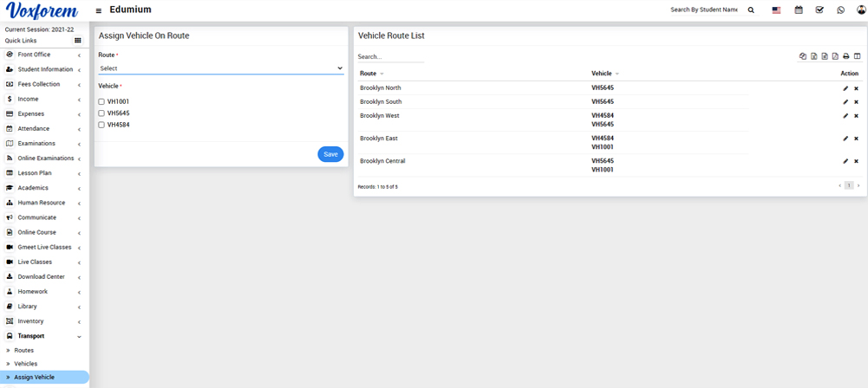Viewport: 868px width, 388px height.
Task: Sort the table by Route column header
Action: pyautogui.click(x=369, y=74)
